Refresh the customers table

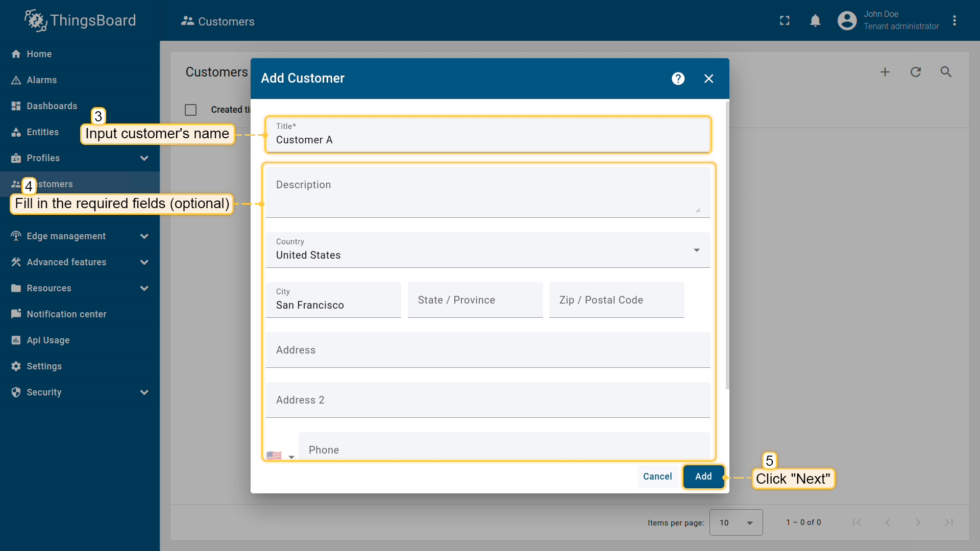coord(916,72)
